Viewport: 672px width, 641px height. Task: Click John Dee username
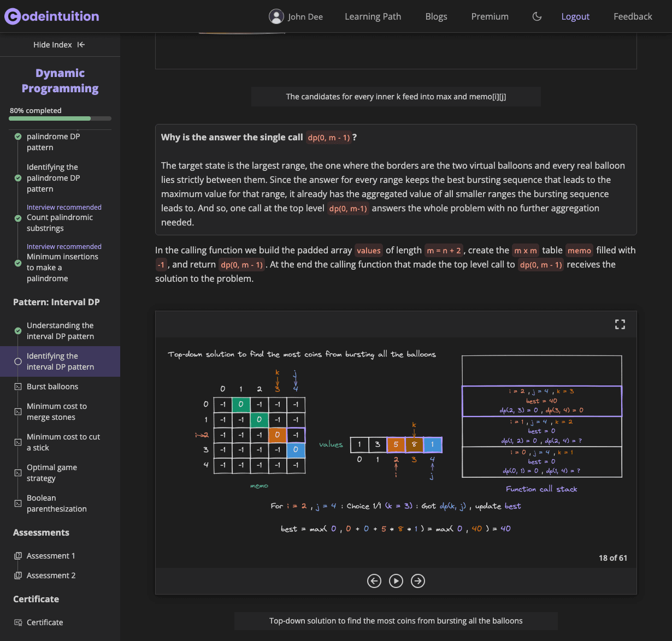tap(305, 16)
